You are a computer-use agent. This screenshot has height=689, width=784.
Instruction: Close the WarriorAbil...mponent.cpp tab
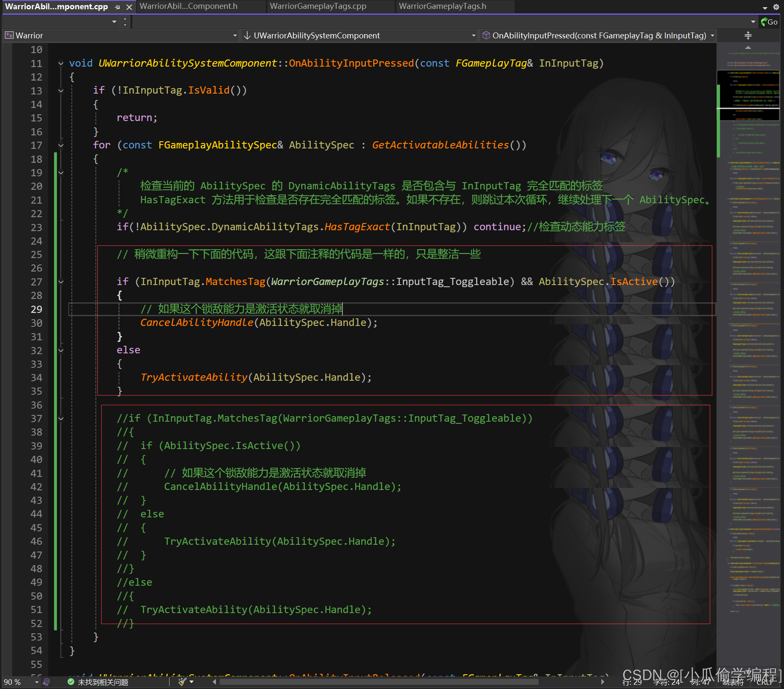coord(129,7)
